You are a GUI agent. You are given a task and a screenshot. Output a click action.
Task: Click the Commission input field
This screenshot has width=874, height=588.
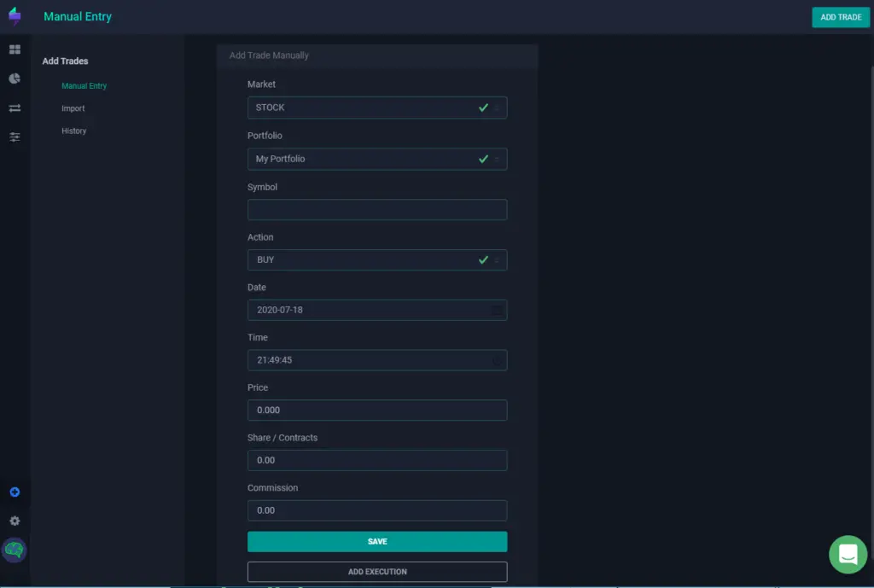377,510
